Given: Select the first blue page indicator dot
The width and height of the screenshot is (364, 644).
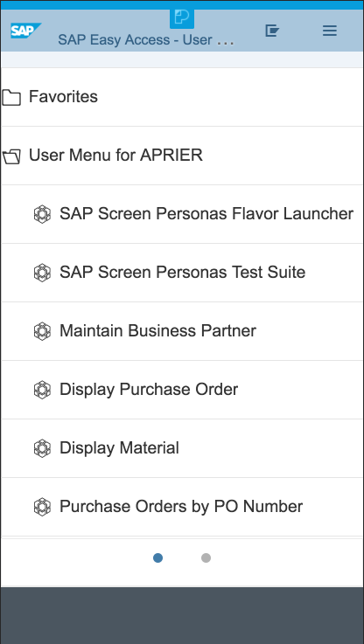Looking at the screenshot, I should coord(158,557).
